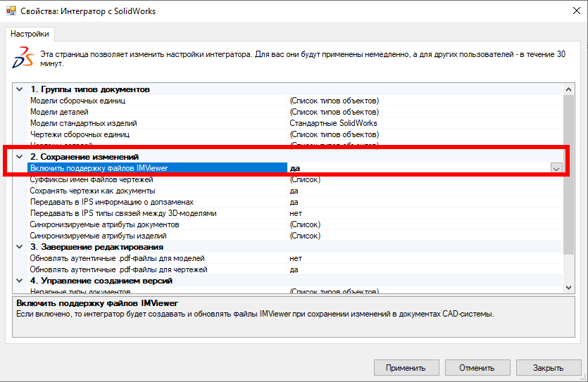
Task: Select the "Модели сборочных единиц" property row
Action: [77, 101]
